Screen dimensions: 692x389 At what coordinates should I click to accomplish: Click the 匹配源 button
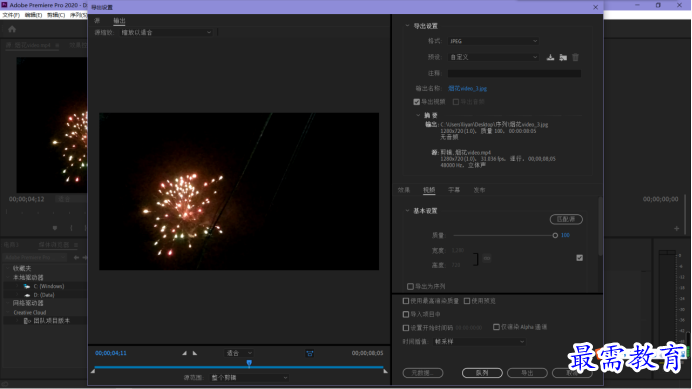pyautogui.click(x=566, y=219)
